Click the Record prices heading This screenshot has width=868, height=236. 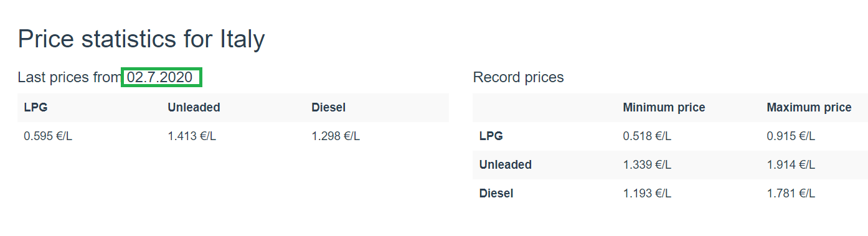pyautogui.click(x=518, y=77)
